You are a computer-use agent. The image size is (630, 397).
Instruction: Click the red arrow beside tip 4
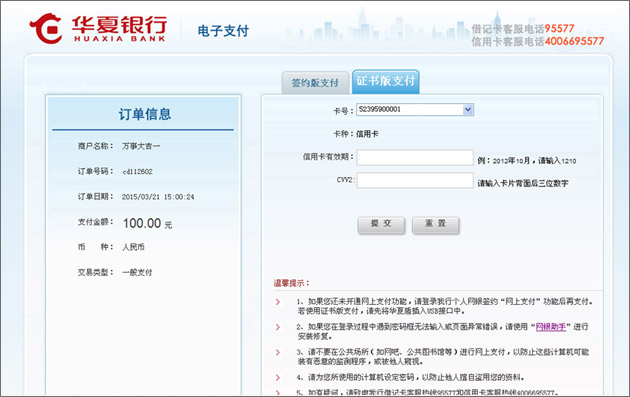coord(278,378)
